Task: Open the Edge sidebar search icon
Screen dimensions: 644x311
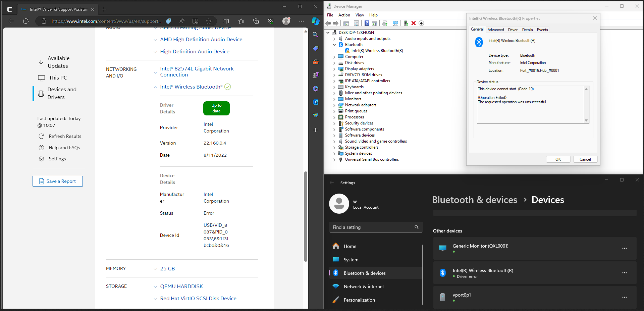Action: click(x=315, y=35)
